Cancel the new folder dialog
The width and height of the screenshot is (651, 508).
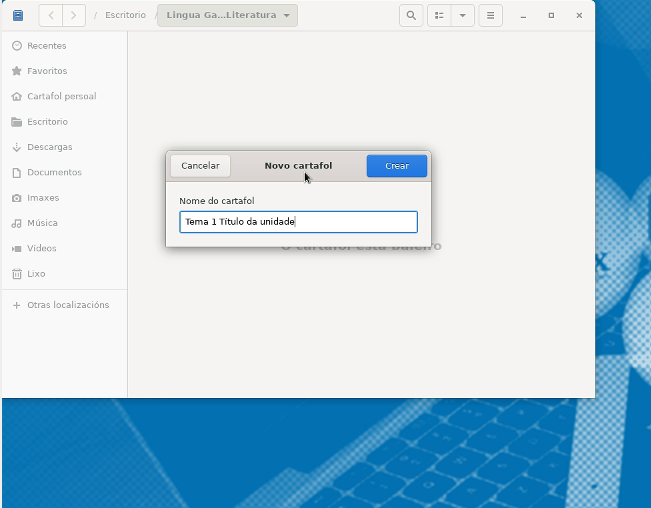pos(200,166)
